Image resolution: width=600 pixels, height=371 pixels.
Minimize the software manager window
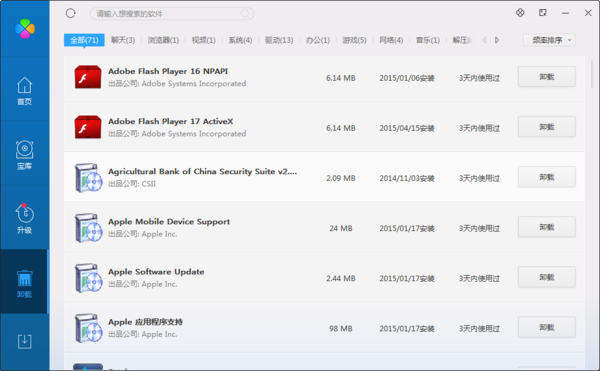click(565, 13)
